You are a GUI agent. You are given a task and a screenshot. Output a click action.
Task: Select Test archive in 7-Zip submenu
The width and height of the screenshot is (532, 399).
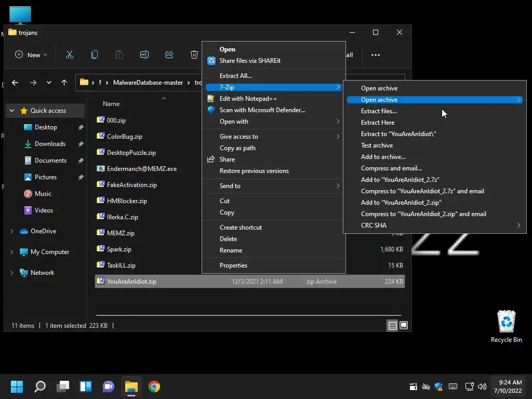tap(435, 145)
